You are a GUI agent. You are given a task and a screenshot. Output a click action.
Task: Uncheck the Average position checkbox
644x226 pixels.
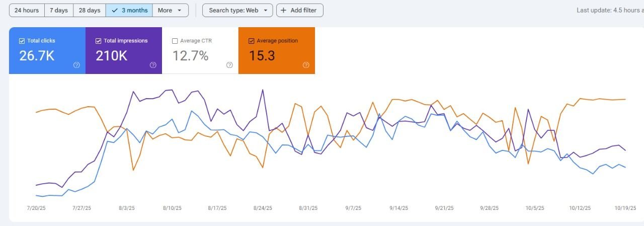(x=252, y=41)
